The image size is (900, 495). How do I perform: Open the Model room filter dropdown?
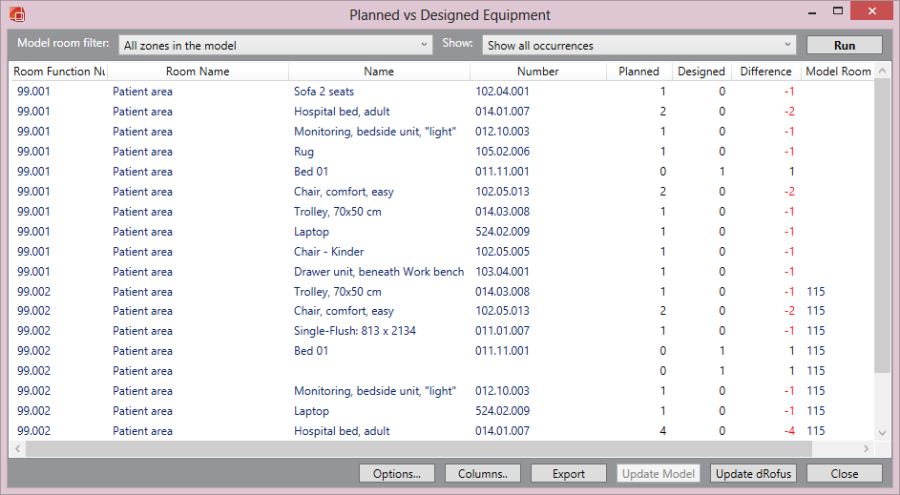click(x=275, y=45)
